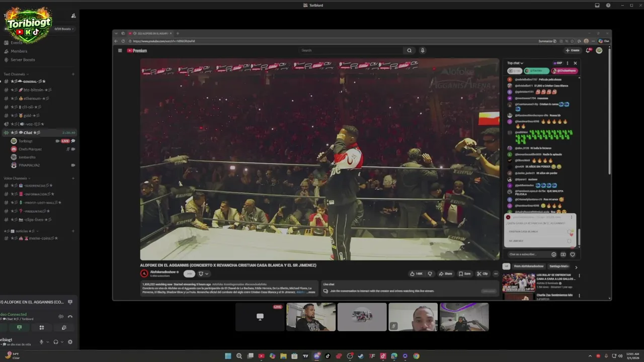Open the clips-lives channel

pyautogui.click(x=31, y=220)
